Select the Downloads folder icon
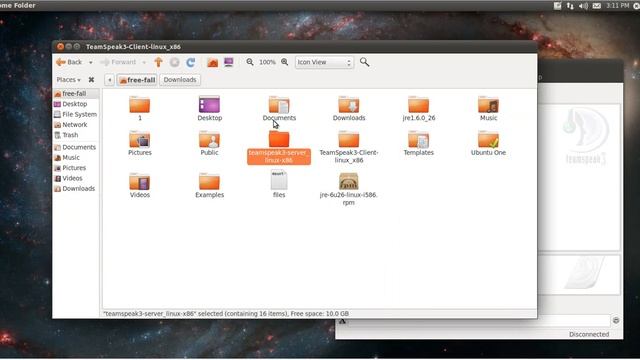Image resolution: width=640 pixels, height=360 pixels. (349, 105)
